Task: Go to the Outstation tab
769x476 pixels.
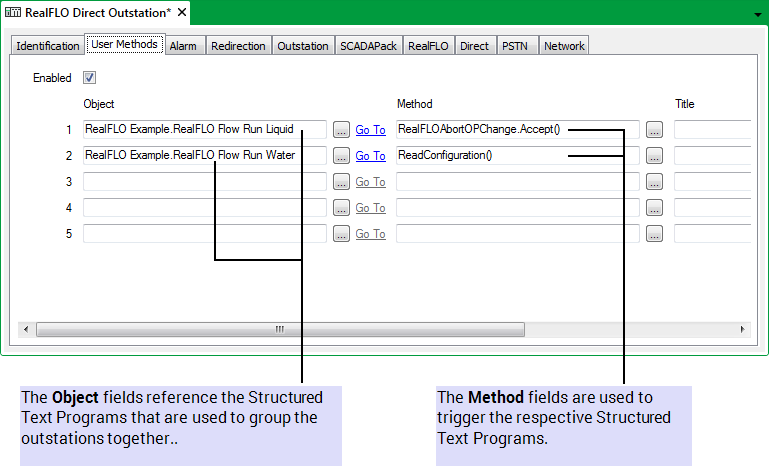Action: [x=303, y=46]
